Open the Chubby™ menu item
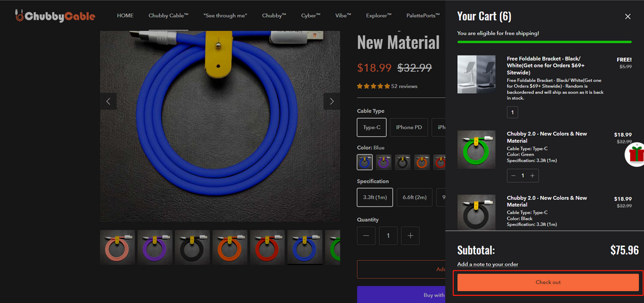This screenshot has width=644, height=303. pyautogui.click(x=274, y=16)
